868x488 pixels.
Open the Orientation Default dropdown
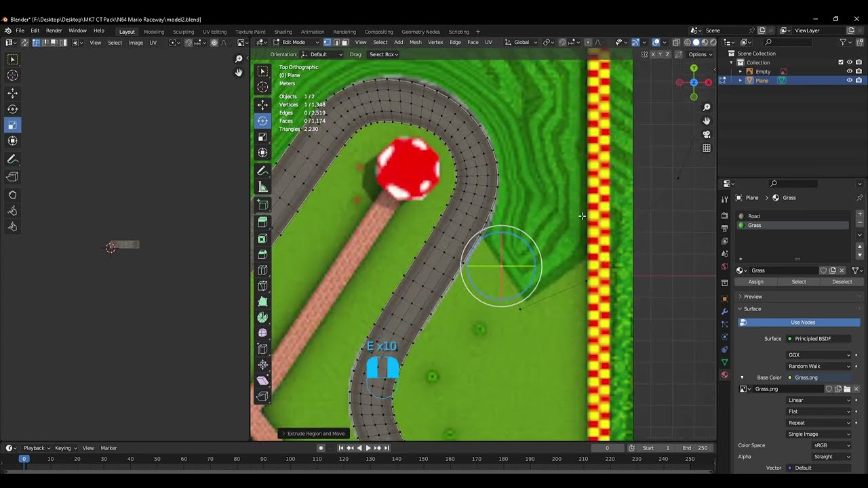coord(322,54)
